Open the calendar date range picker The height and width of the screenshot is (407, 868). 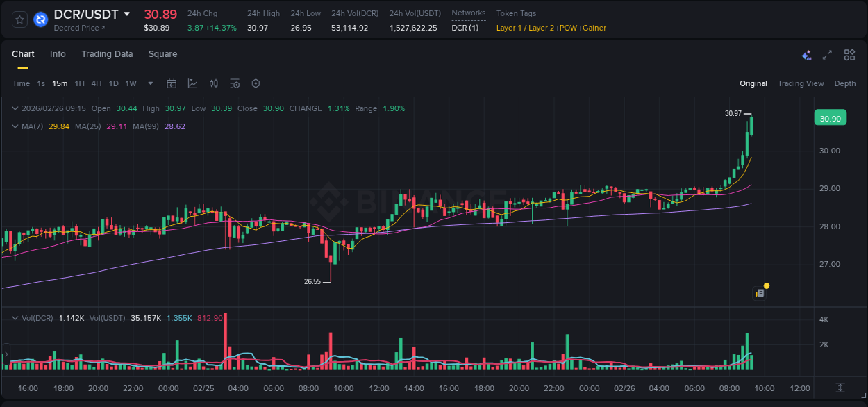(x=172, y=83)
